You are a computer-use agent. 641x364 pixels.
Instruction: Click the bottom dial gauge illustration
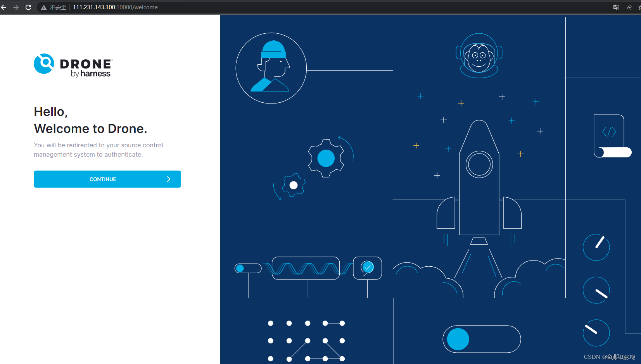(x=596, y=333)
